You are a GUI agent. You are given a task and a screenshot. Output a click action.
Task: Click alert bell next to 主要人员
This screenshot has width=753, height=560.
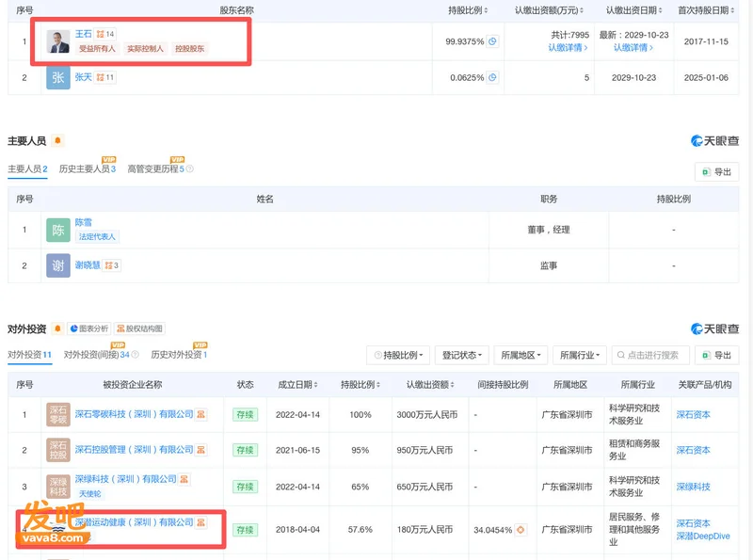[57, 140]
